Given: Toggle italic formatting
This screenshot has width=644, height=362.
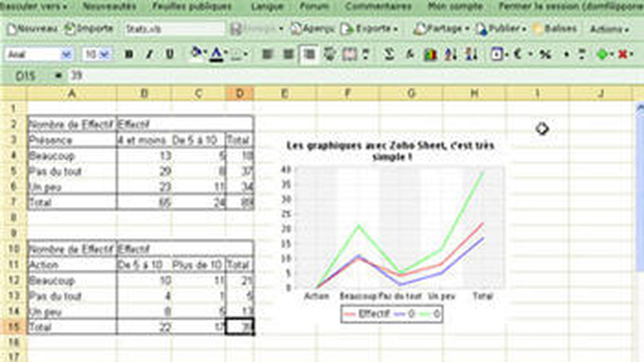Looking at the screenshot, I should pyautogui.click(x=149, y=54).
